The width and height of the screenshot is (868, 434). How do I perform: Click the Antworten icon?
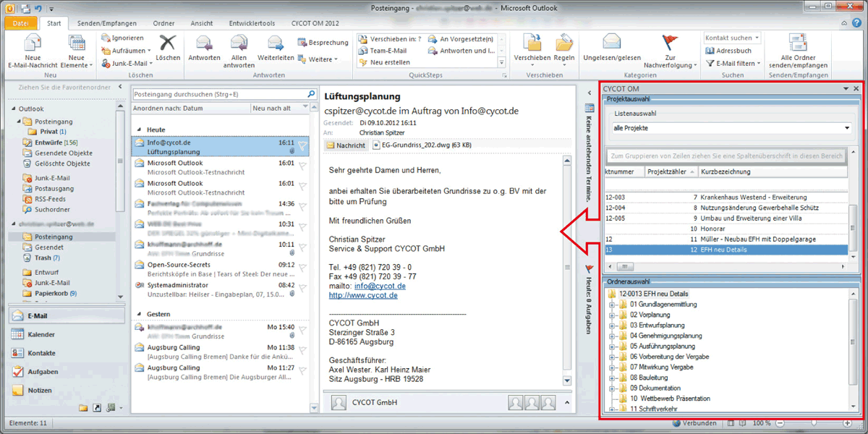point(204,43)
